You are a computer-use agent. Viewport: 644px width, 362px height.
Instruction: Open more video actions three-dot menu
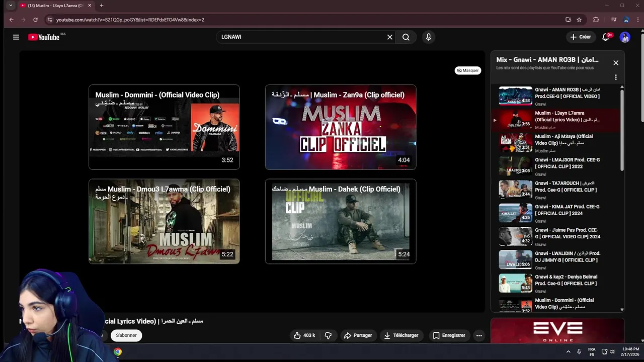coord(479,335)
